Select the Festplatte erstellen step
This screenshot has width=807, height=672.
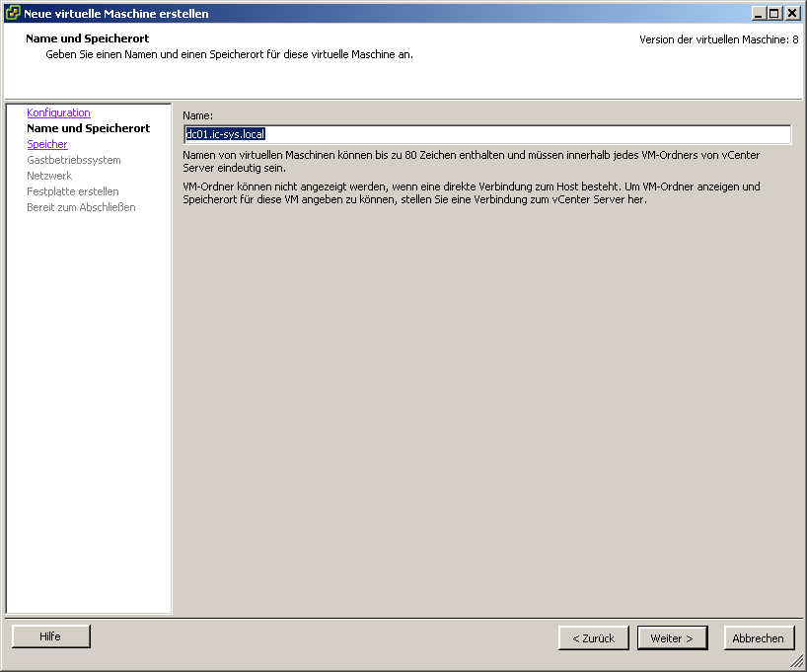pos(73,191)
